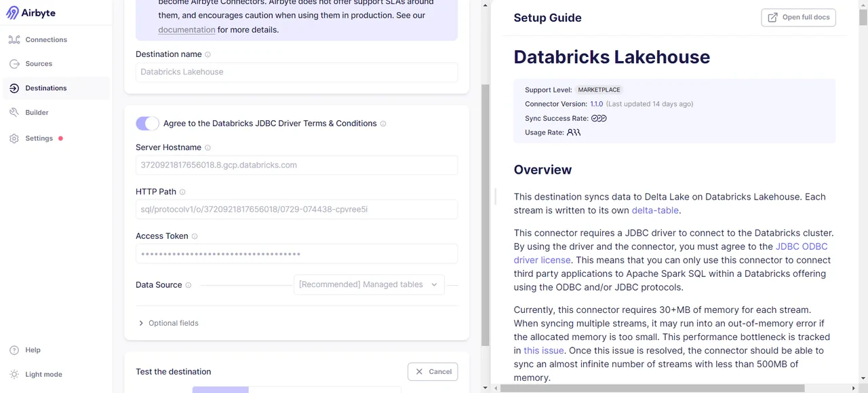Click the info icon next to Access Token
The width and height of the screenshot is (868, 393).
coord(195,236)
